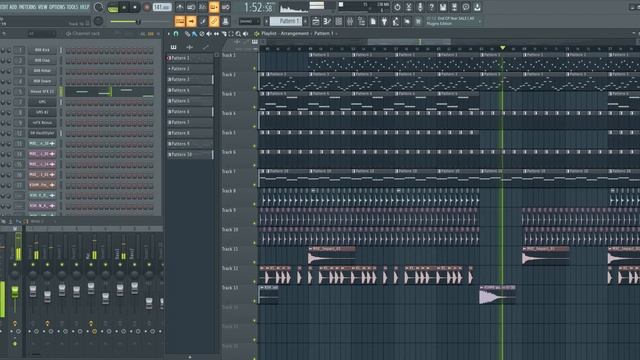
Task: Select the playlist paint brush tool
Action: coord(194,34)
